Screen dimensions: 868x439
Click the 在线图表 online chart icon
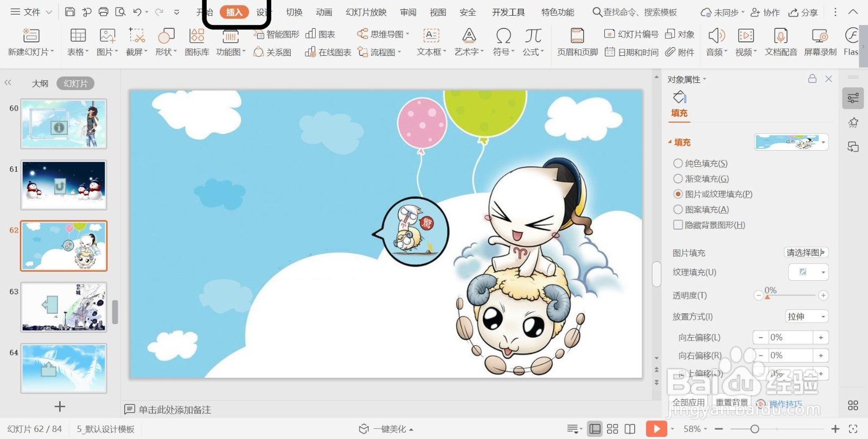pos(310,52)
